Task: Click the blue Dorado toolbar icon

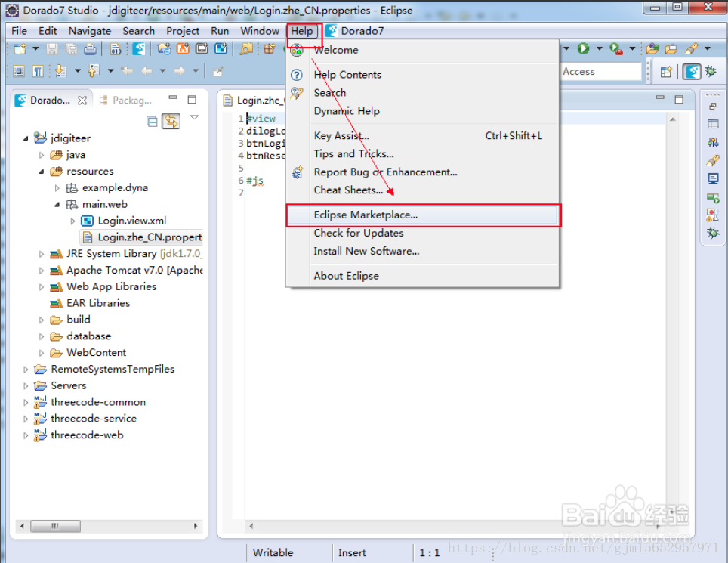Action: [138, 49]
